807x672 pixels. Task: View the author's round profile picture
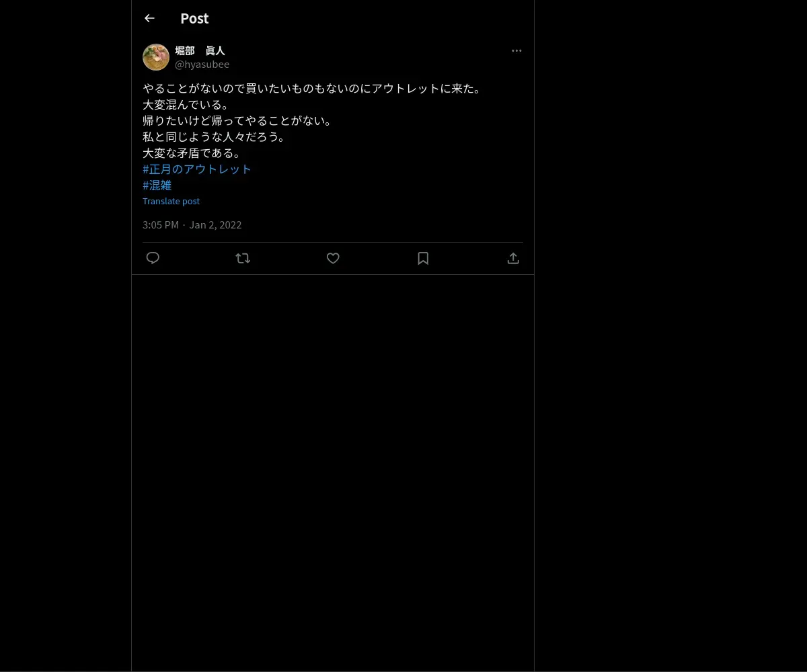coord(156,57)
